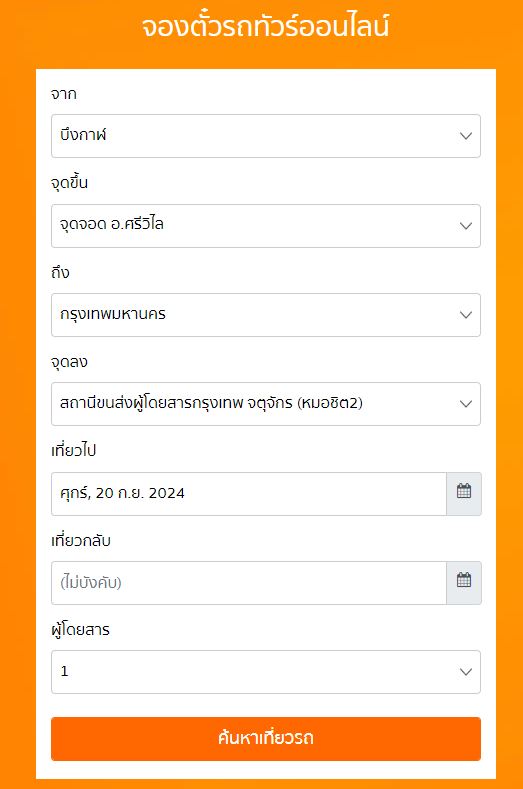
Task: Click the return date field (ไม่บังคับ)
Action: click(x=249, y=583)
